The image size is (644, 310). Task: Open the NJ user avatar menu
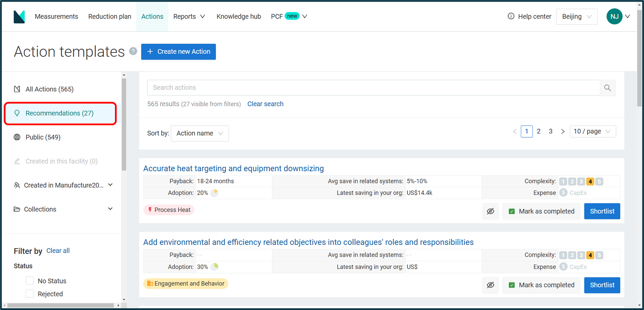(x=614, y=17)
